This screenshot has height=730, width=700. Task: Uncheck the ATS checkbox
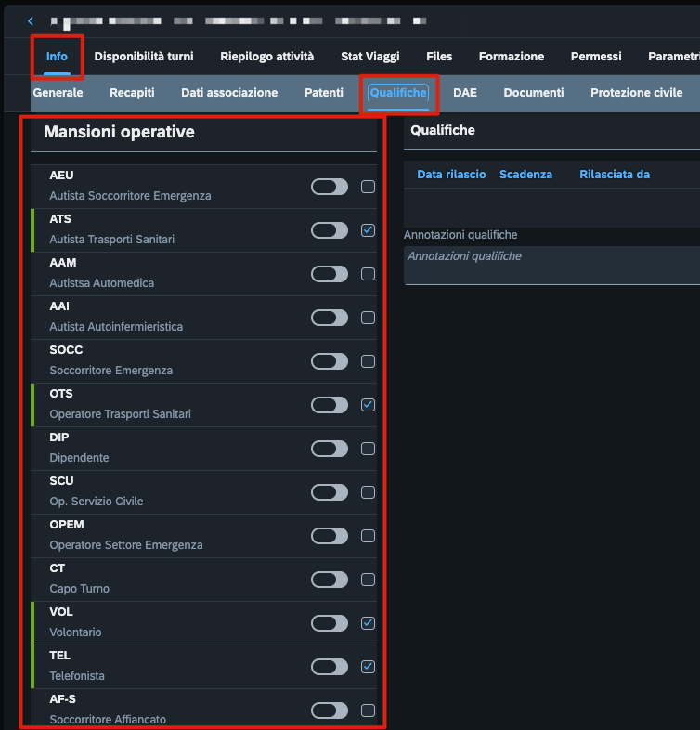(368, 230)
